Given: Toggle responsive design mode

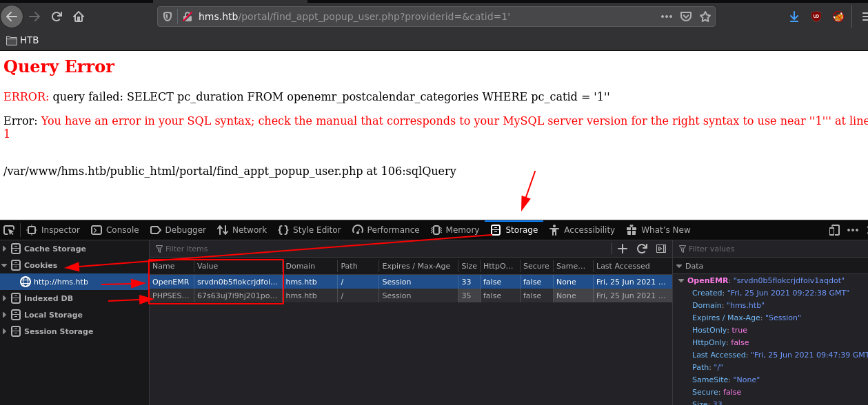Looking at the screenshot, I should [x=835, y=230].
